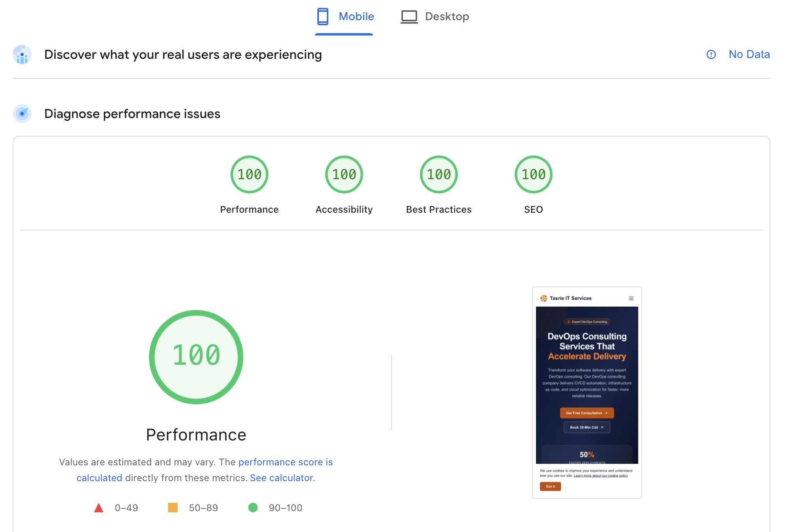Click the compass icon beside Diagnose performance issues
This screenshot has width=787, height=532.
click(22, 114)
